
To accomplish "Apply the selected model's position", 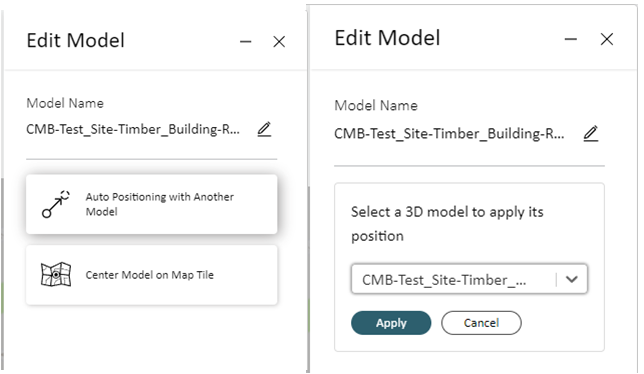I will click(x=391, y=323).
